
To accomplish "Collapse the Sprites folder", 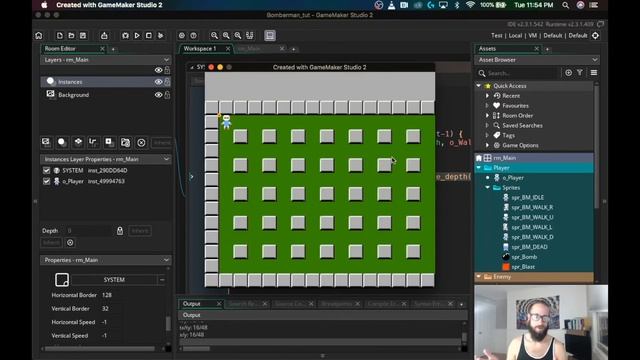I will [487, 187].
